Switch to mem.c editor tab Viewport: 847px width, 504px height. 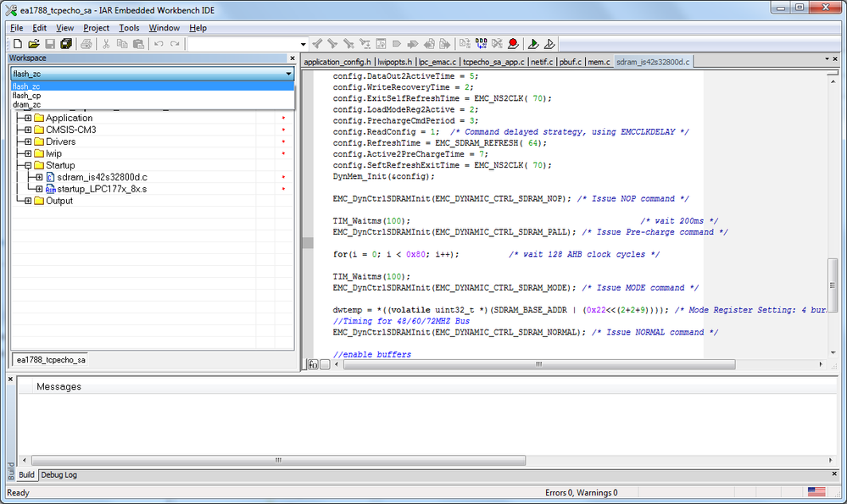tap(599, 62)
